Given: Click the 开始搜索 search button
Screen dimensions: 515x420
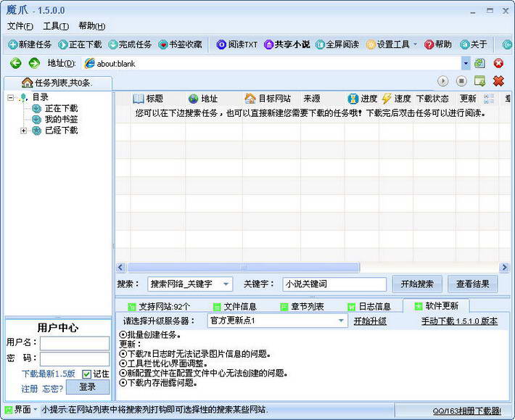Looking at the screenshot, I should coord(417,284).
